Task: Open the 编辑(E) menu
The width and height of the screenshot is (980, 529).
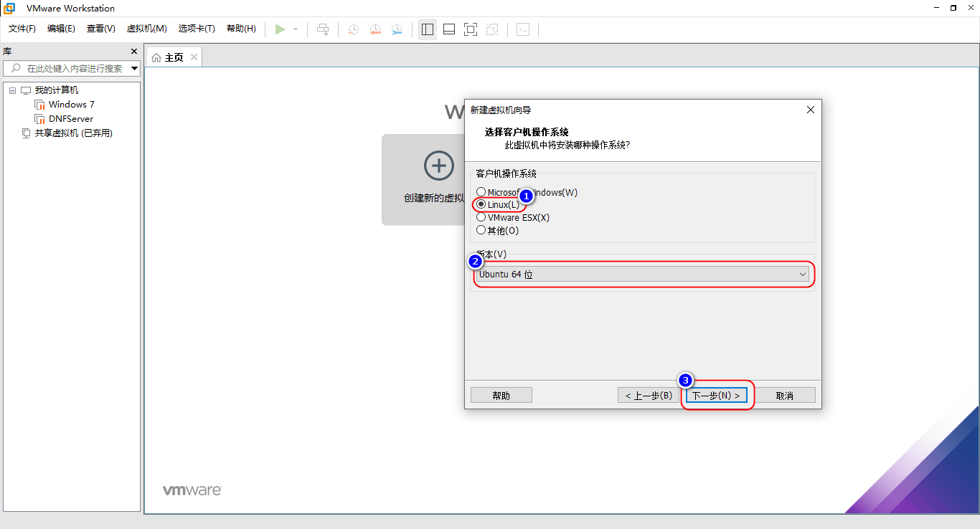Action: coord(61,29)
